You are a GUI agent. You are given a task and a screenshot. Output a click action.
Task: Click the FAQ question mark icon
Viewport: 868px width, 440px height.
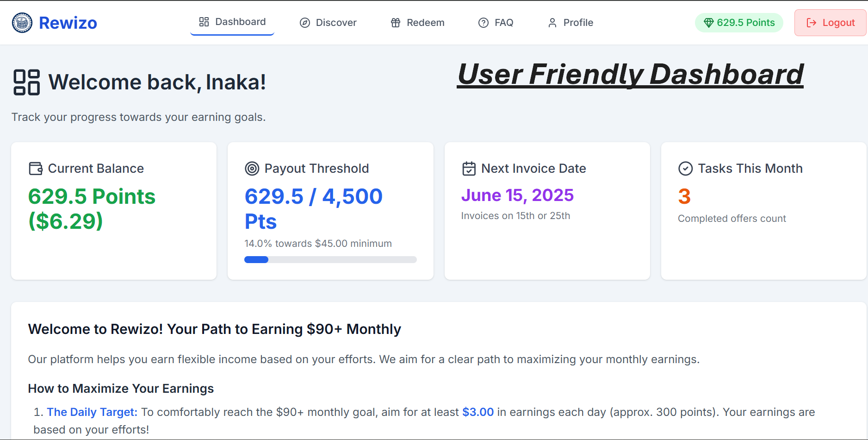pyautogui.click(x=484, y=23)
